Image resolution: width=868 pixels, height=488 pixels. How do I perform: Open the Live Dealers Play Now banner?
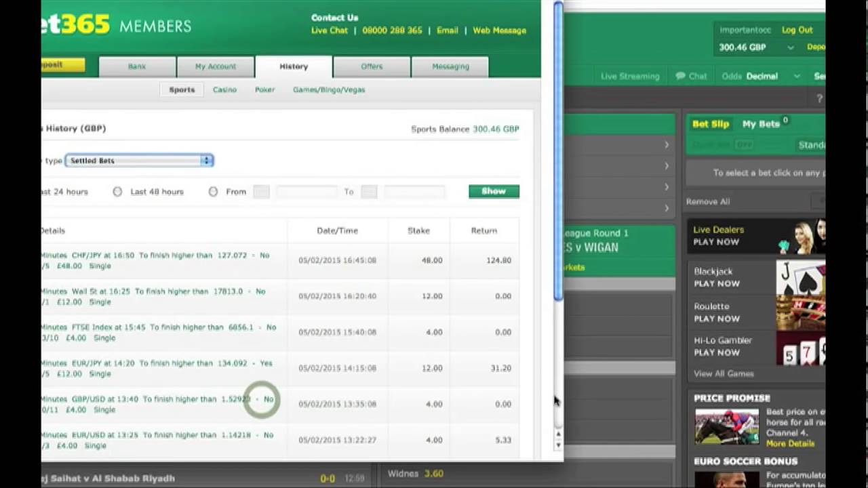pyautogui.click(x=755, y=236)
